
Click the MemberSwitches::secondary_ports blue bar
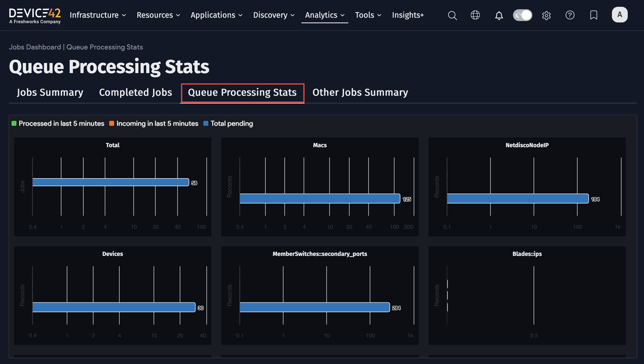315,307
